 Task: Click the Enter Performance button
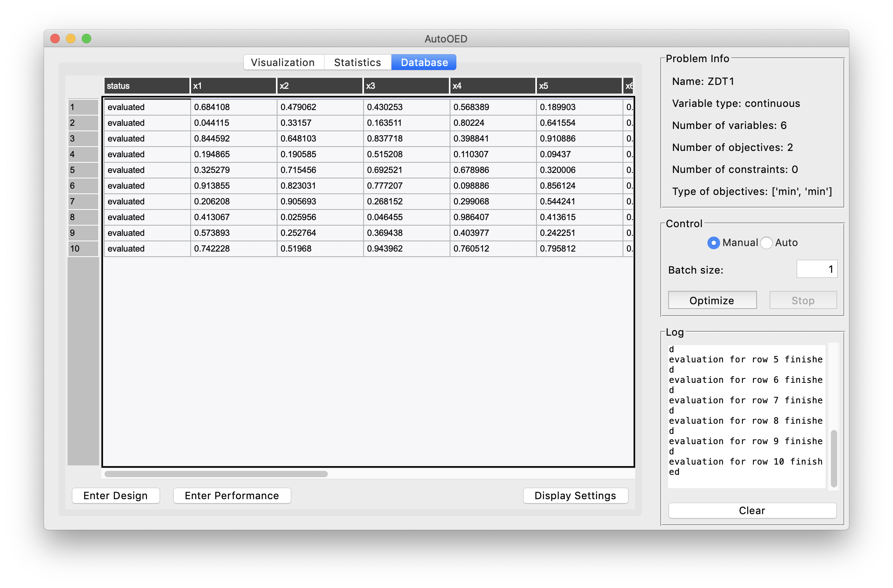click(232, 496)
